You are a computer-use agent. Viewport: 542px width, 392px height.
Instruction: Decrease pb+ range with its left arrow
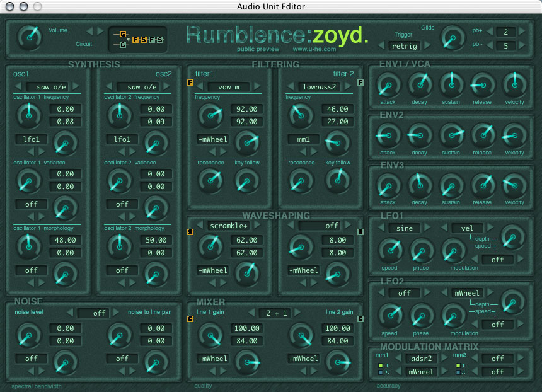(x=490, y=32)
